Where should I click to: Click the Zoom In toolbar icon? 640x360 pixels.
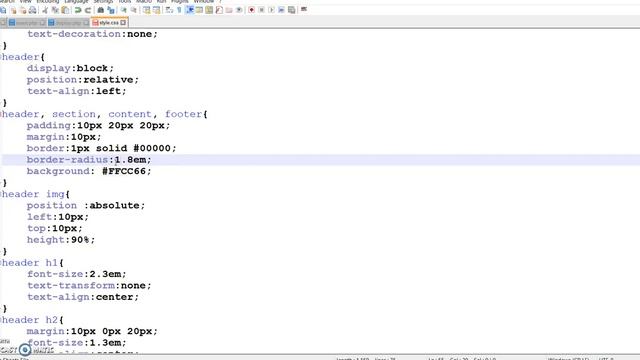123,10
